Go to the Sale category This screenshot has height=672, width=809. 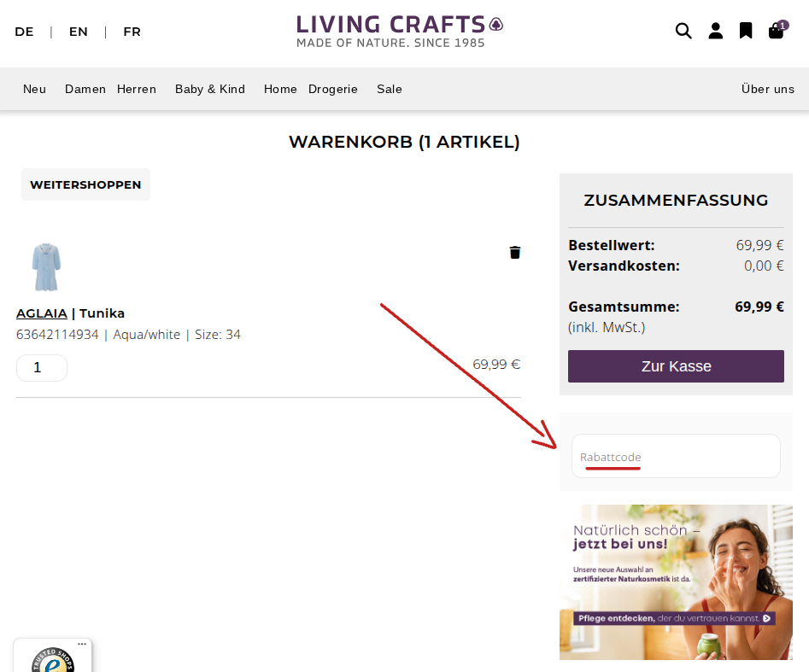point(390,89)
